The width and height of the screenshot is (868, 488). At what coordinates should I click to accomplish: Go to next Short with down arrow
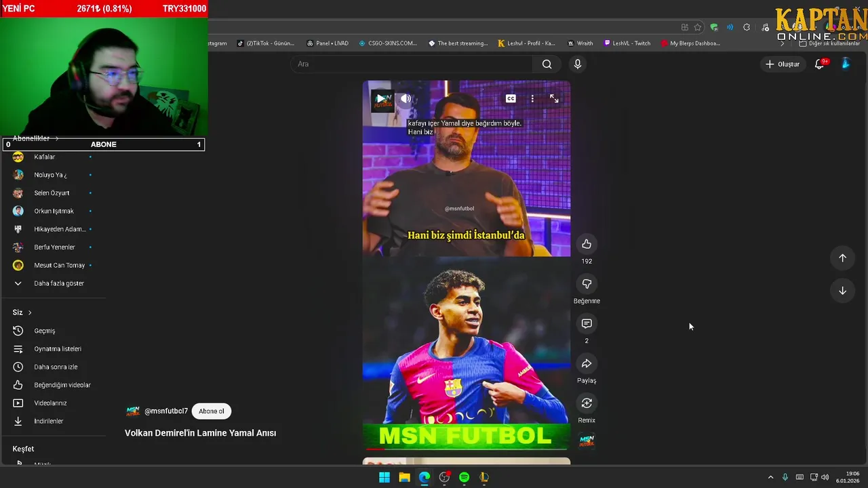[x=842, y=291]
